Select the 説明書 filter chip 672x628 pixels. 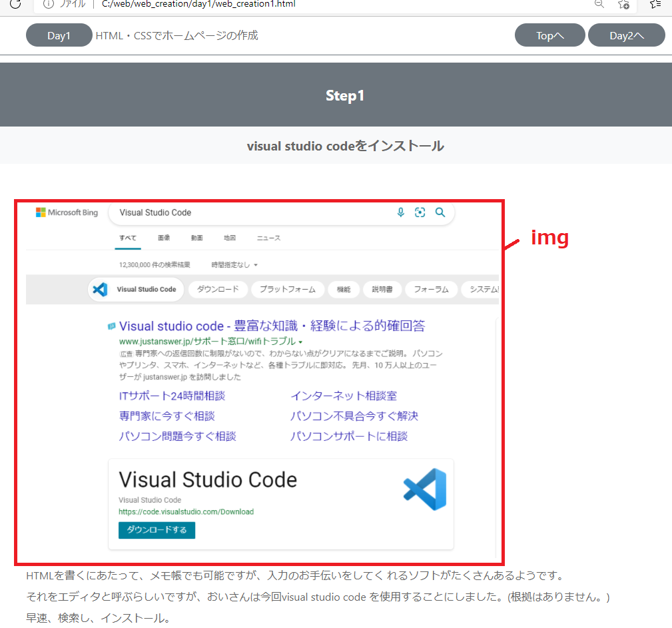point(382,289)
